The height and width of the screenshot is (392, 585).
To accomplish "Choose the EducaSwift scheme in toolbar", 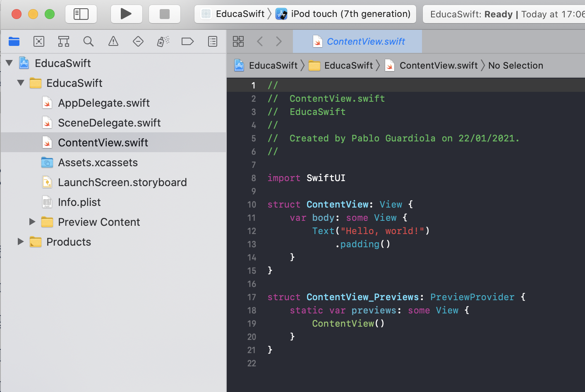I will [x=233, y=14].
